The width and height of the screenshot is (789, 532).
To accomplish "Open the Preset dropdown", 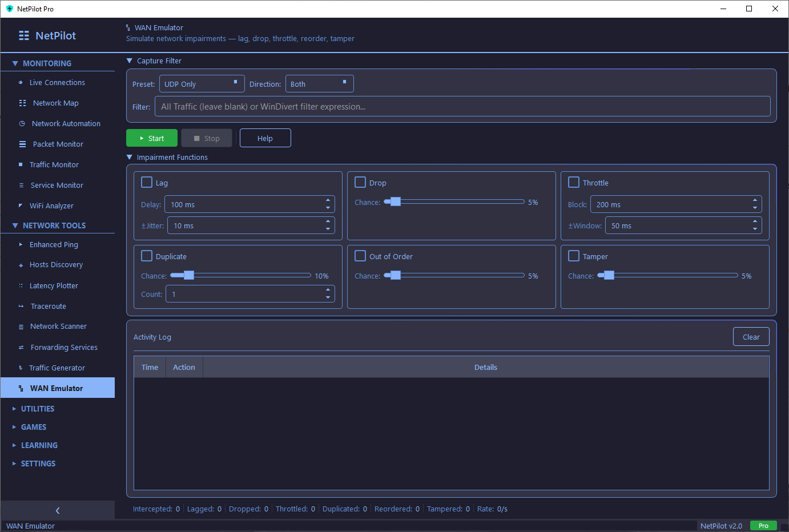I will [x=202, y=83].
